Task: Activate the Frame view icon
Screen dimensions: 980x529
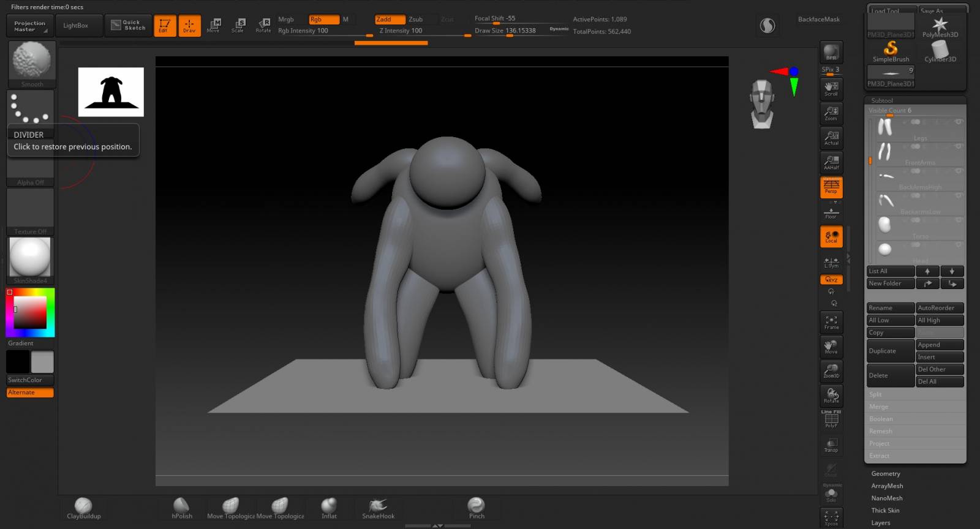Action: pyautogui.click(x=831, y=322)
